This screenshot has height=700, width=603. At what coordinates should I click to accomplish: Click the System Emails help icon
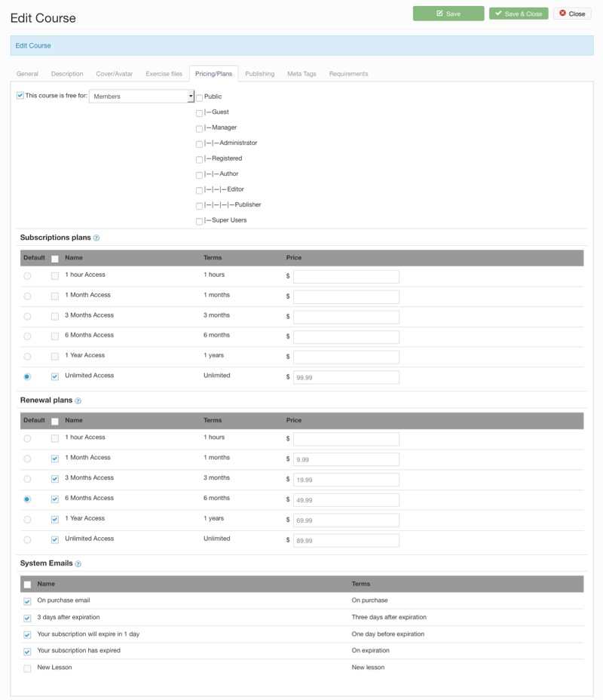pyautogui.click(x=78, y=563)
